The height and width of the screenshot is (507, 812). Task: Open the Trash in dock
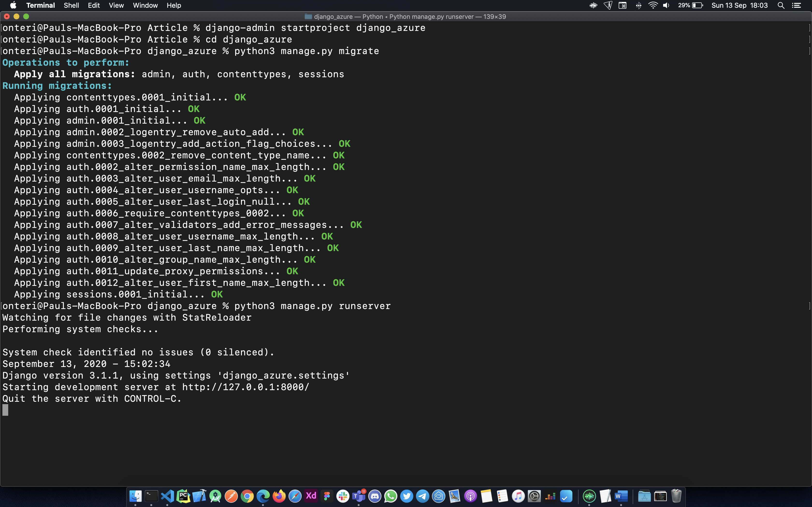pyautogui.click(x=676, y=496)
